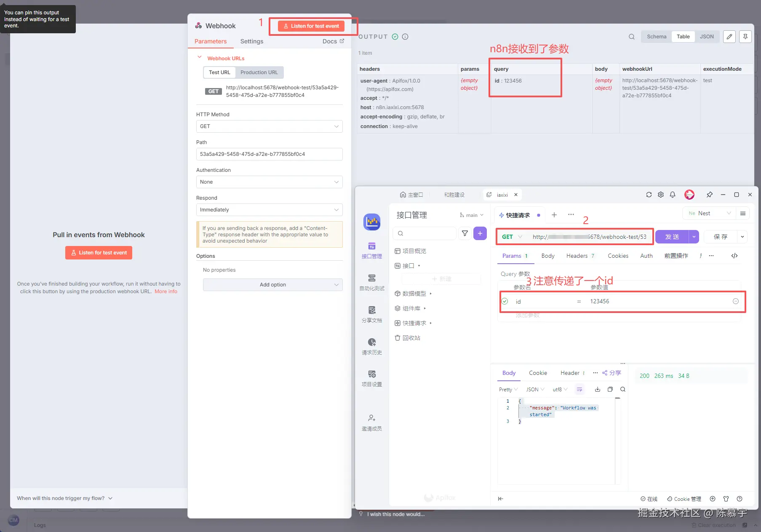
Task: Open 请求历史 in Apifox sidebar
Action: point(372,347)
